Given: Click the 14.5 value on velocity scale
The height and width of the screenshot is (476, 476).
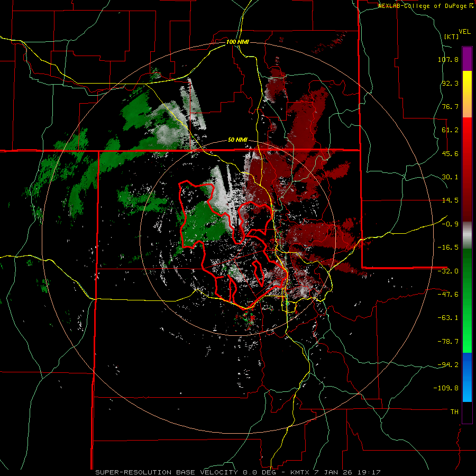Looking at the screenshot, I should pyautogui.click(x=450, y=200).
